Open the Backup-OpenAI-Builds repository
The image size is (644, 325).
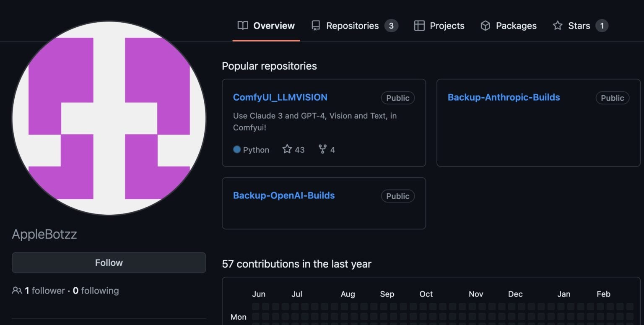pos(284,195)
